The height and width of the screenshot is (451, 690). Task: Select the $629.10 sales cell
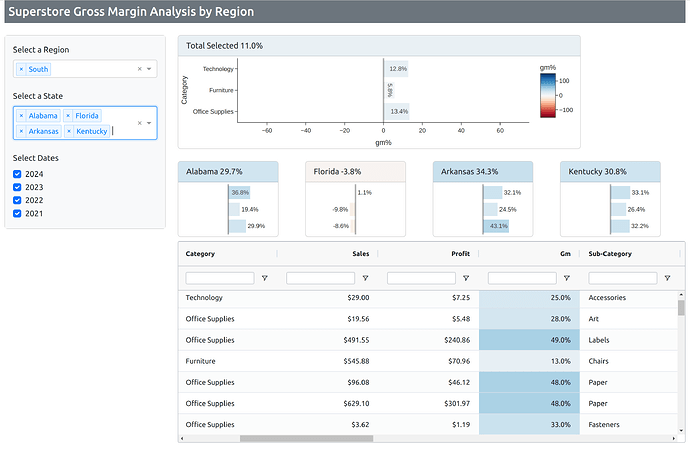327,403
